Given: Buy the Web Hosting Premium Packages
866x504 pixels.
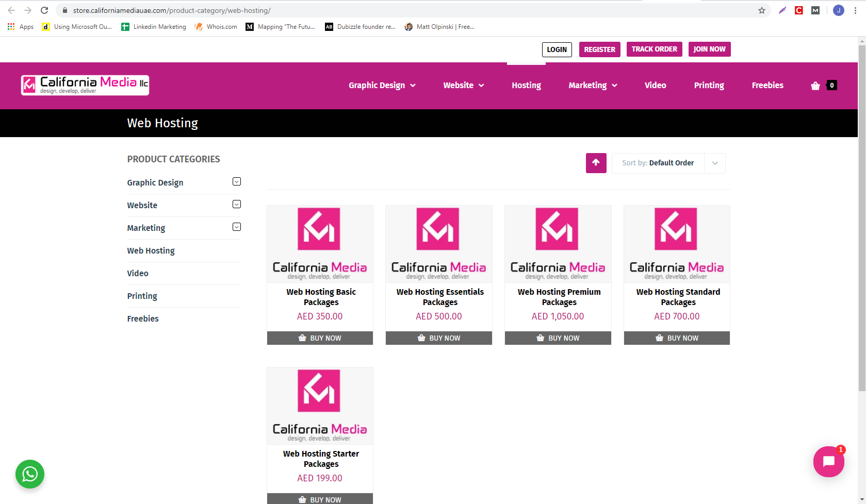Looking at the screenshot, I should tap(558, 338).
